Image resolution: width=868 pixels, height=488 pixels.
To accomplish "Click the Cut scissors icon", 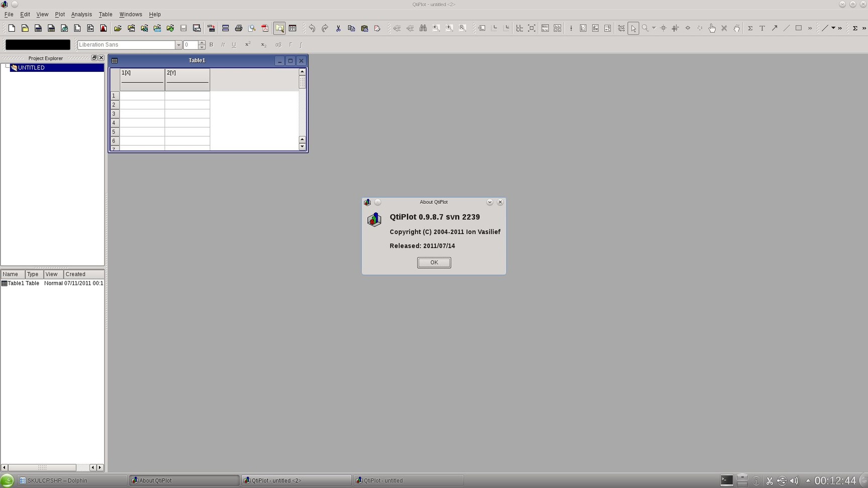I will (338, 28).
